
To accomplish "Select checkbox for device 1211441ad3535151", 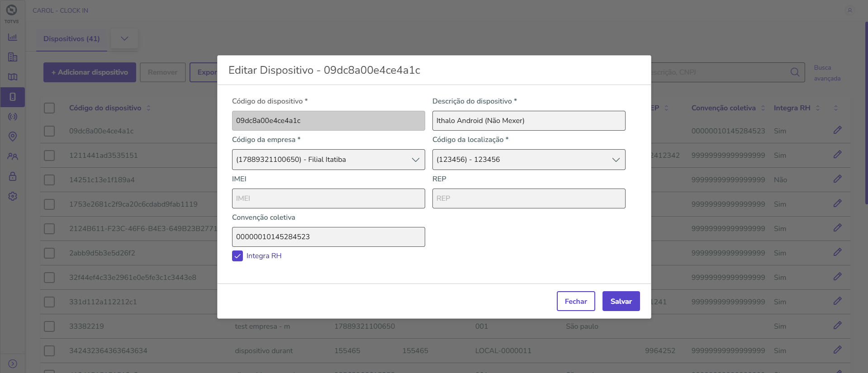I will tap(49, 156).
